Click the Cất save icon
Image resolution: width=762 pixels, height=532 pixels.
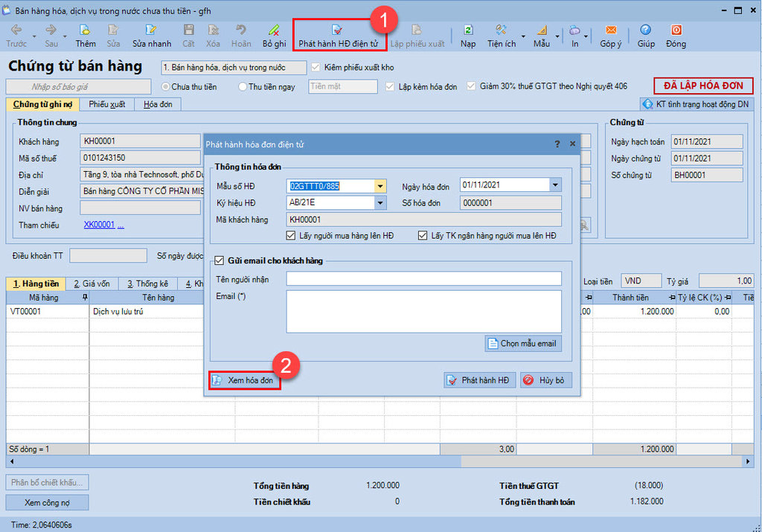coord(188,36)
